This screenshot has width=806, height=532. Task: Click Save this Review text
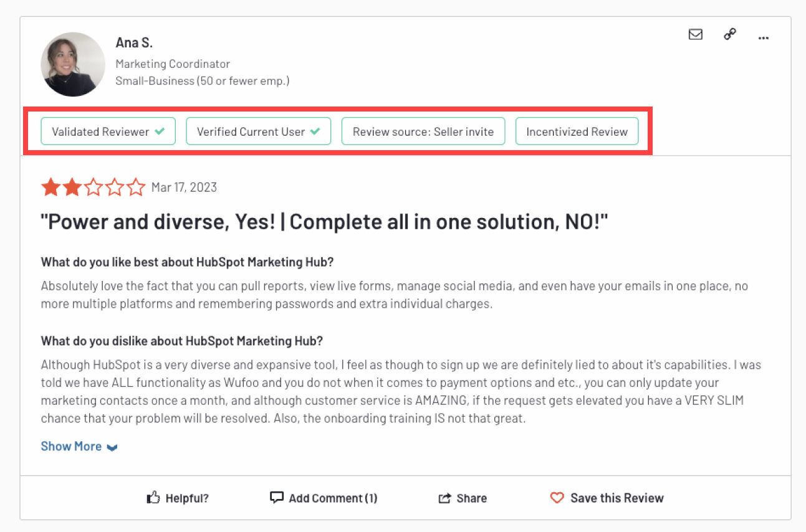click(x=617, y=498)
